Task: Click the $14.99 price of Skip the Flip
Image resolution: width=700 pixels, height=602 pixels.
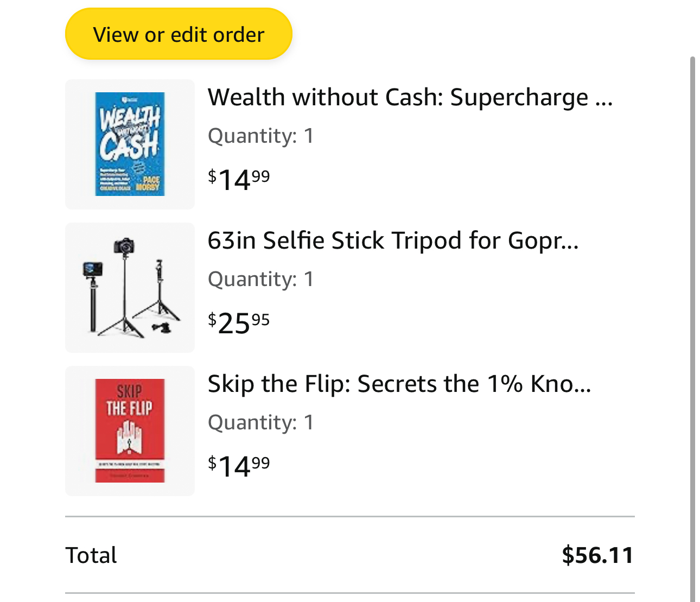Action: pyautogui.click(x=239, y=466)
